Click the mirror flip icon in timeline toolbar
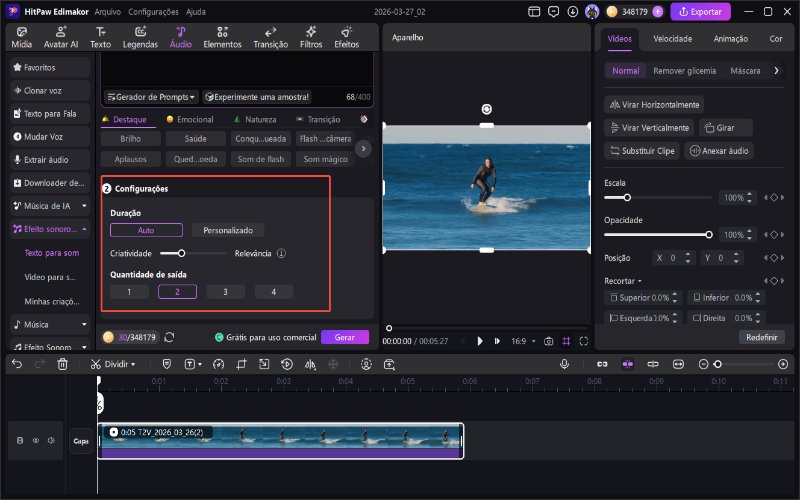Image resolution: width=800 pixels, height=500 pixels. (310, 364)
